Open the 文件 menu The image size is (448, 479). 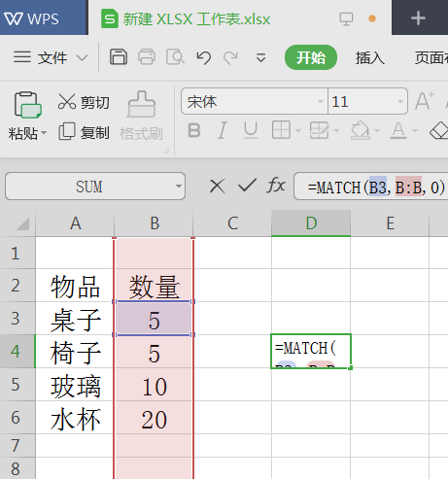click(x=51, y=58)
